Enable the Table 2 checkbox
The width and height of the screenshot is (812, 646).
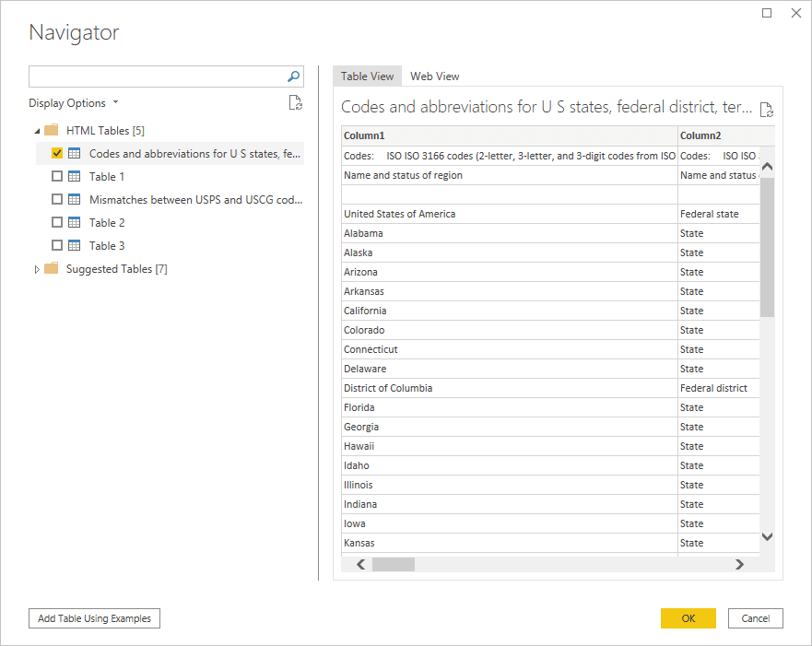[x=57, y=223]
